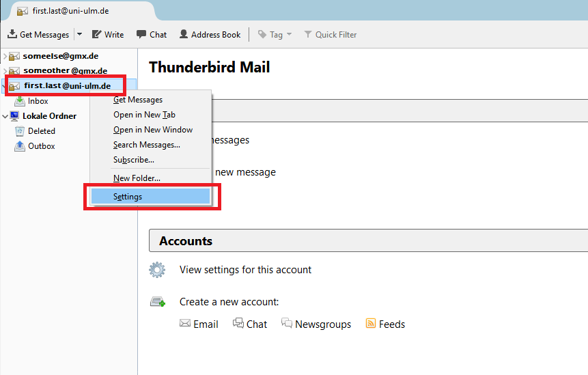Click the Accounts section header
This screenshot has width=588, height=375.
(368, 240)
